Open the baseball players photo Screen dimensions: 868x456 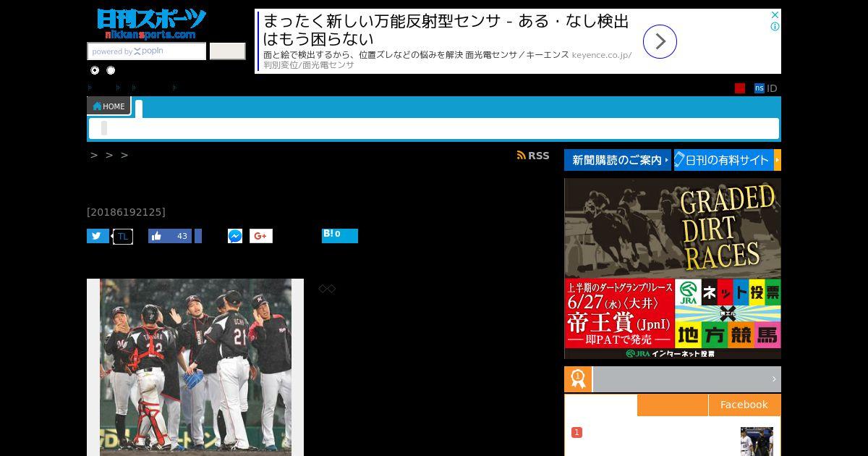(x=195, y=367)
